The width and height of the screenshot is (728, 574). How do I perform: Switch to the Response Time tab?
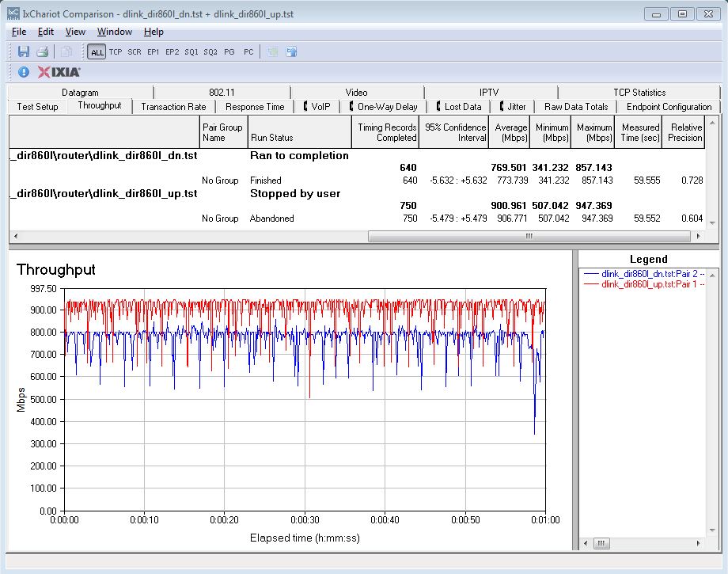pyautogui.click(x=255, y=107)
